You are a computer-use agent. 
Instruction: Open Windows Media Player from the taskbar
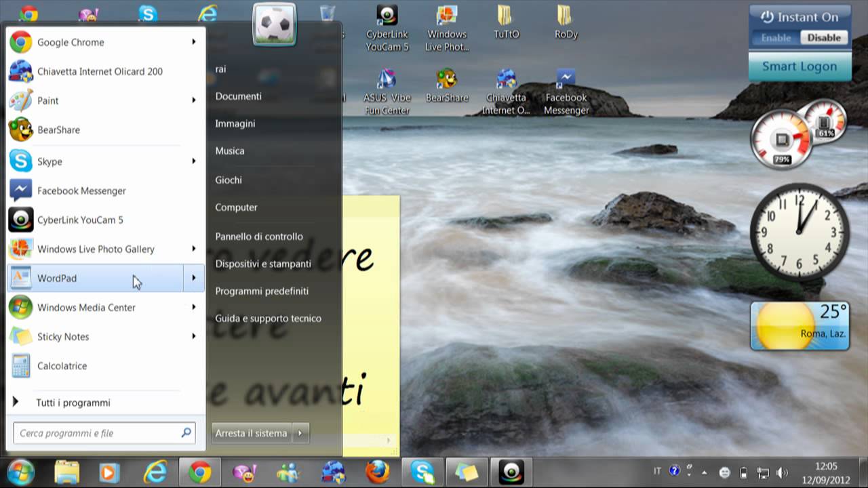pyautogui.click(x=110, y=472)
